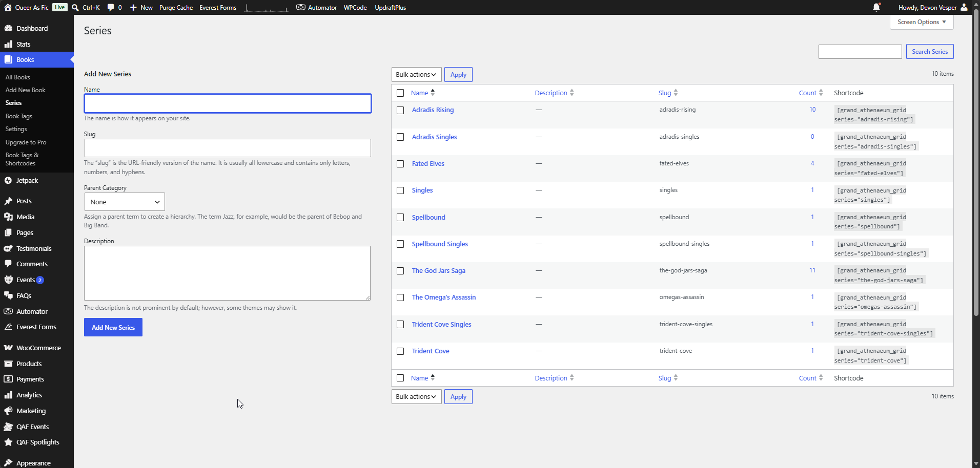The width and height of the screenshot is (980, 468).
Task: Check the Spellbound row checkbox
Action: [400, 217]
